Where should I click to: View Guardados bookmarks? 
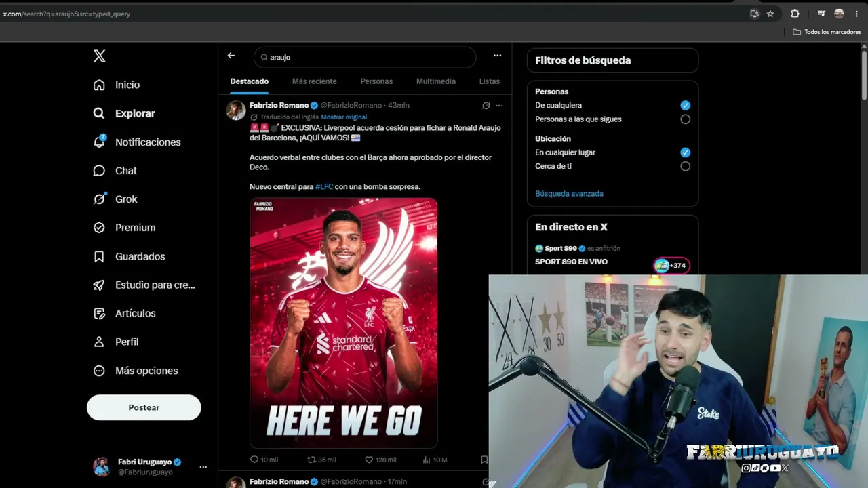(x=129, y=256)
